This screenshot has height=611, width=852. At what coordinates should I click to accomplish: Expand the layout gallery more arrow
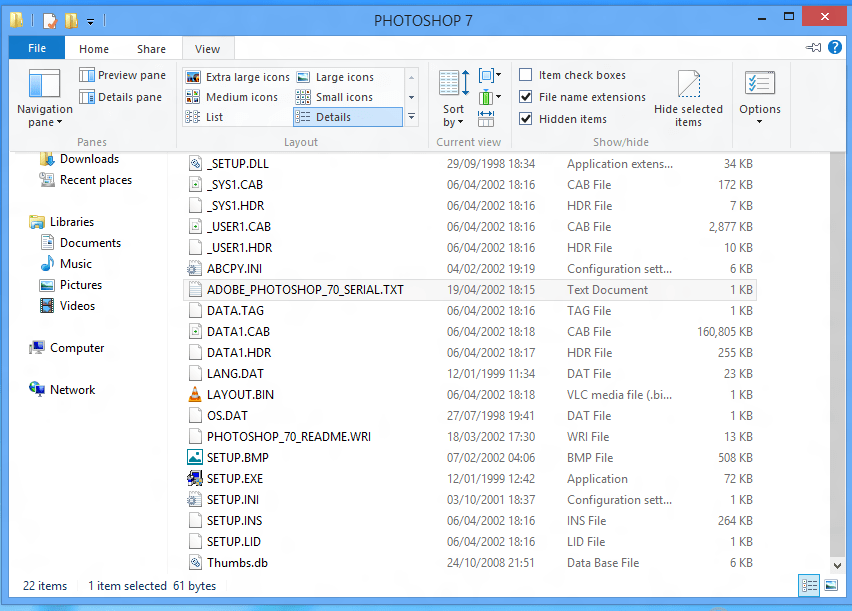(412, 117)
